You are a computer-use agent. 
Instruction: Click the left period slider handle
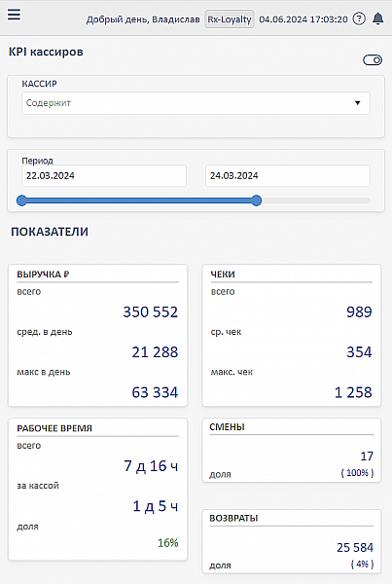[x=22, y=201]
